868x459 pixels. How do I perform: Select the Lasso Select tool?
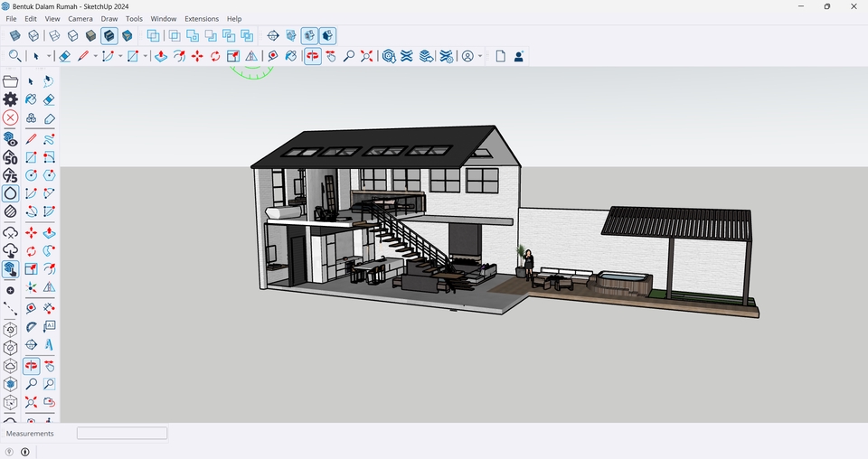49,81
